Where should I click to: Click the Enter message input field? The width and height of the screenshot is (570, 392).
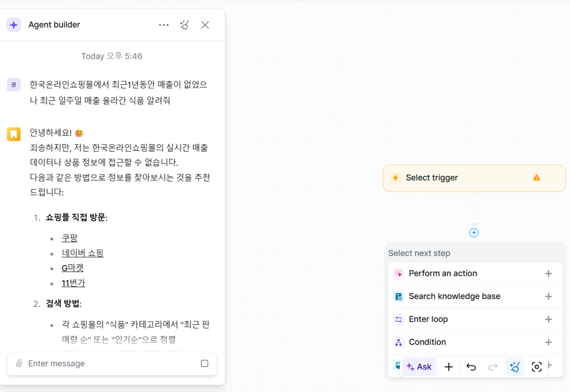[105, 363]
